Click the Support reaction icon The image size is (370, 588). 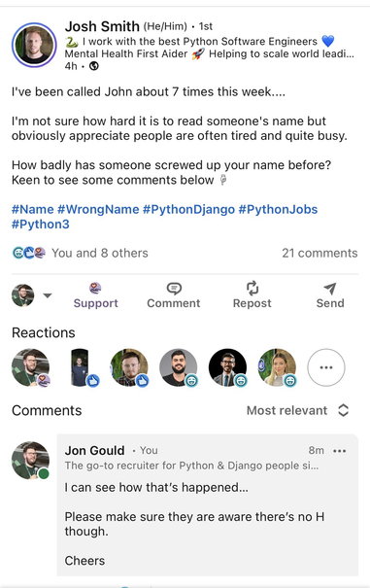click(x=95, y=288)
